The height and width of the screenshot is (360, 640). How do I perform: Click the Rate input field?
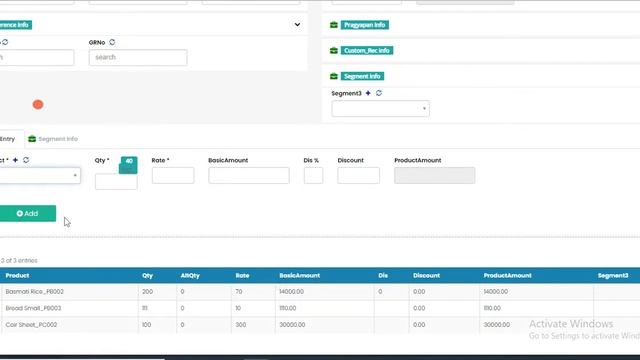(x=173, y=176)
